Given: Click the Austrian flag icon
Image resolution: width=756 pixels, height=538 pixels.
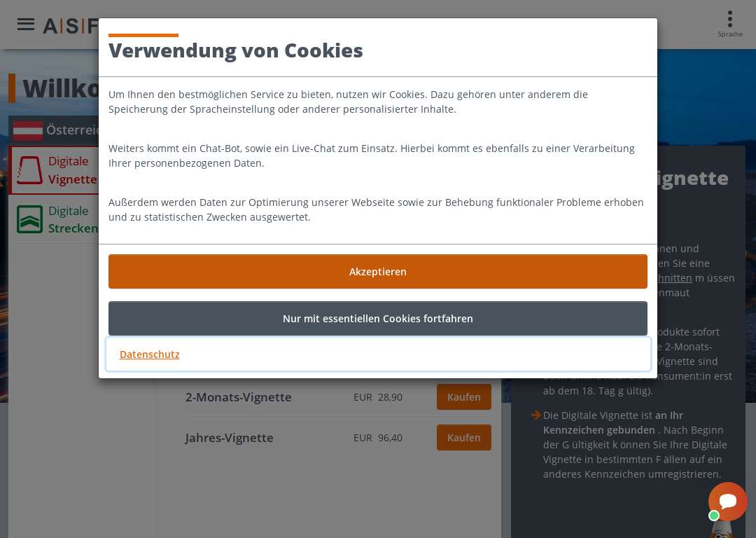Looking at the screenshot, I should click(x=27, y=130).
